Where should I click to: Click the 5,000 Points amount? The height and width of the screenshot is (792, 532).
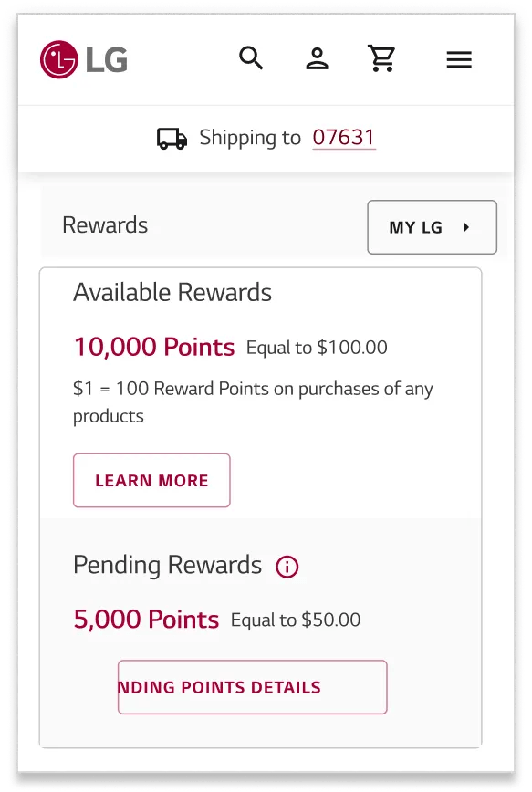[146, 620]
